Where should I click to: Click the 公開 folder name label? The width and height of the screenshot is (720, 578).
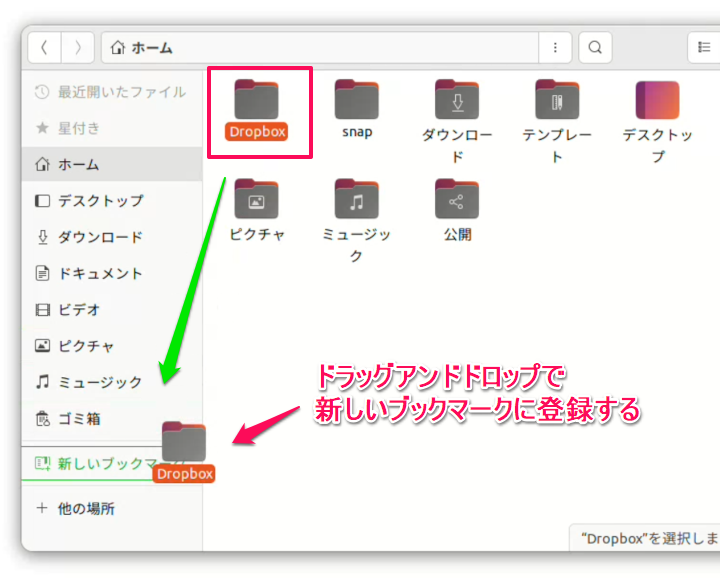coord(457,234)
